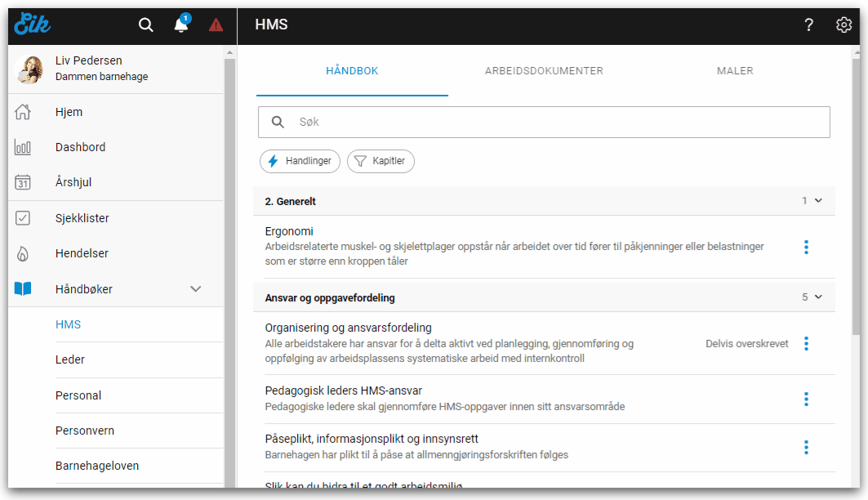Collapse the Håndbøker sidebar section
Screen dimensions: 868x500
point(195,289)
